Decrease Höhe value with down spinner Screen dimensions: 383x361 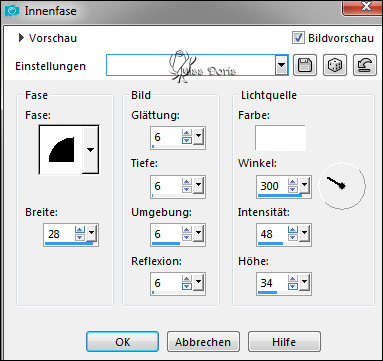pos(293,286)
